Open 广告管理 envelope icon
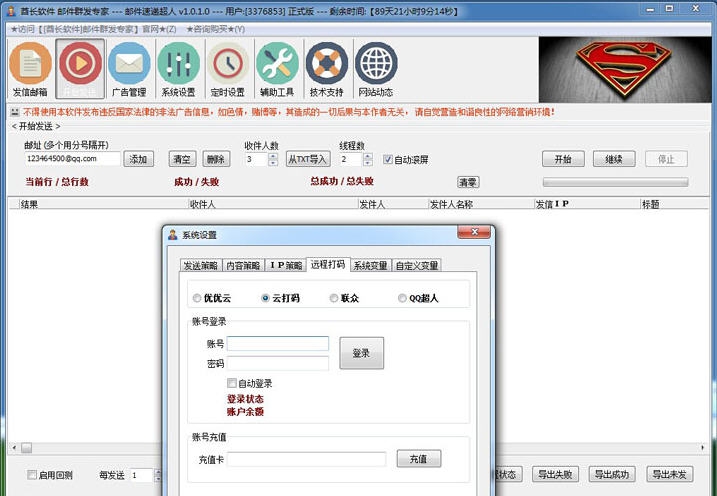This screenshot has width=717, height=496. (129, 69)
